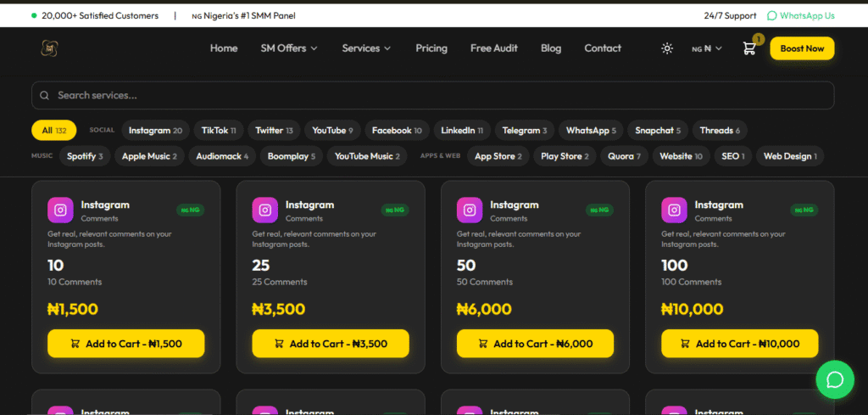Click the NG badge on the 50 Comments card
Viewport: 868px width, 415px height.
[x=599, y=210]
